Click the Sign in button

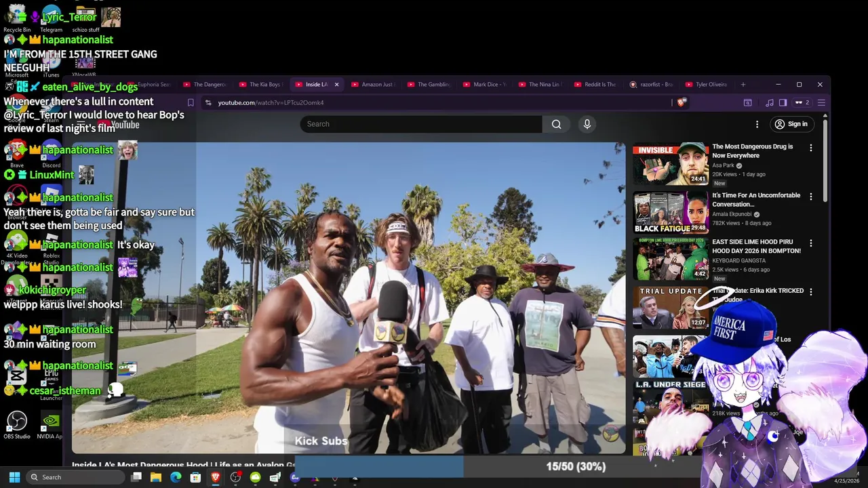791,124
